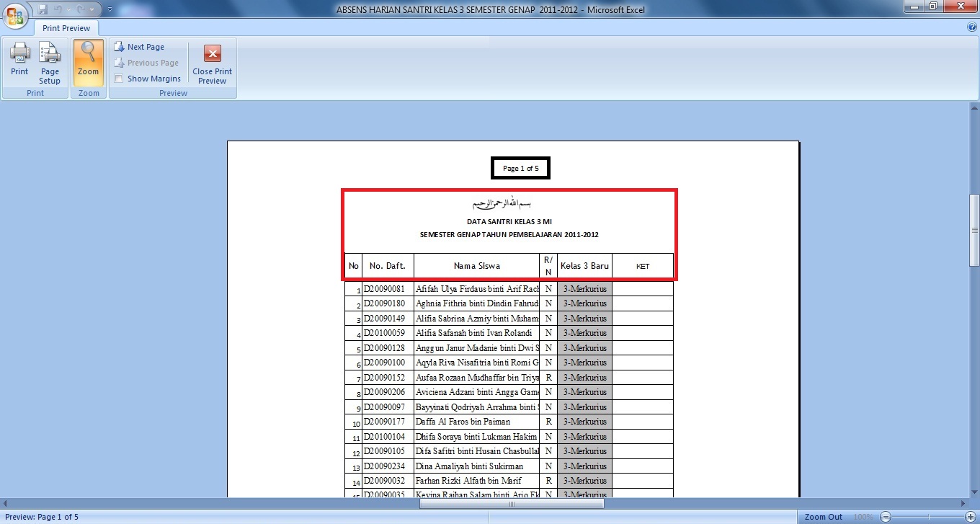Open Microsoft Excel Help question icon

pyautogui.click(x=972, y=27)
